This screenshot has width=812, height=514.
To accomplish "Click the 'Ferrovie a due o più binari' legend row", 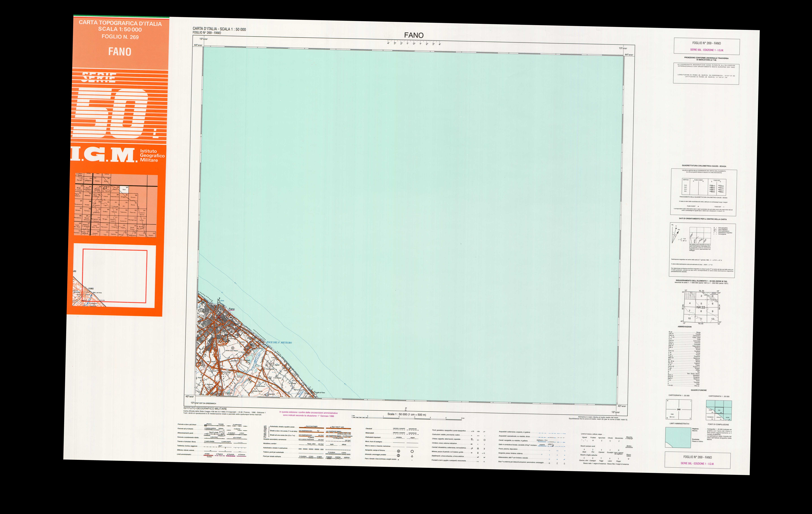I will 212,425.
